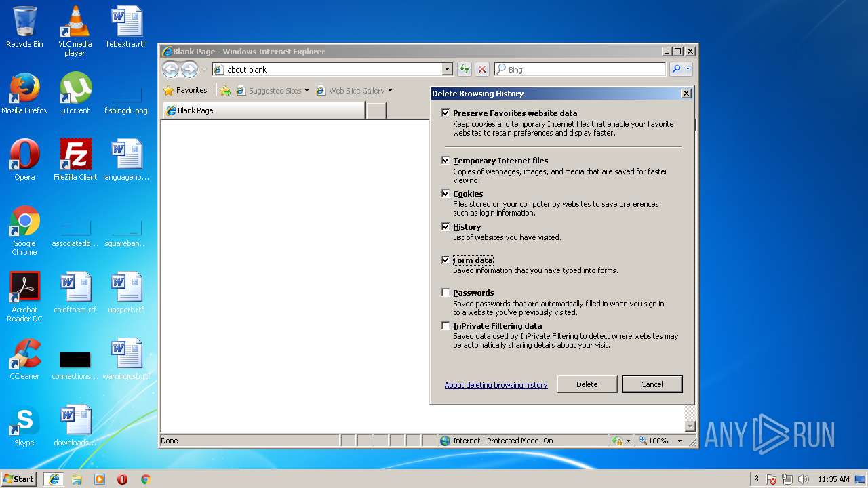Open About deleting browsing history link
Image resolution: width=868 pixels, height=488 pixels.
pos(496,385)
